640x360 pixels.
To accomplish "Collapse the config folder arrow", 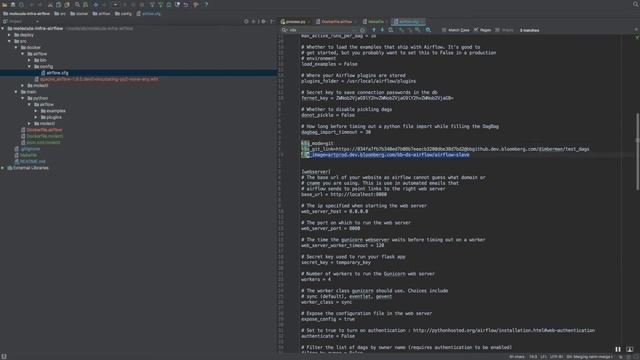I will tap(29, 66).
